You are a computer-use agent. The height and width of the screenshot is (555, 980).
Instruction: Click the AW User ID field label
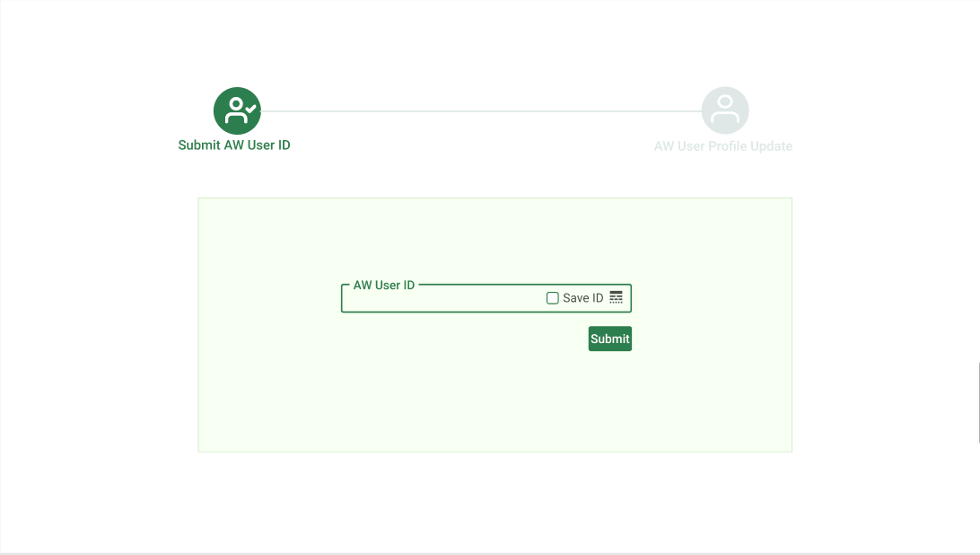(384, 286)
